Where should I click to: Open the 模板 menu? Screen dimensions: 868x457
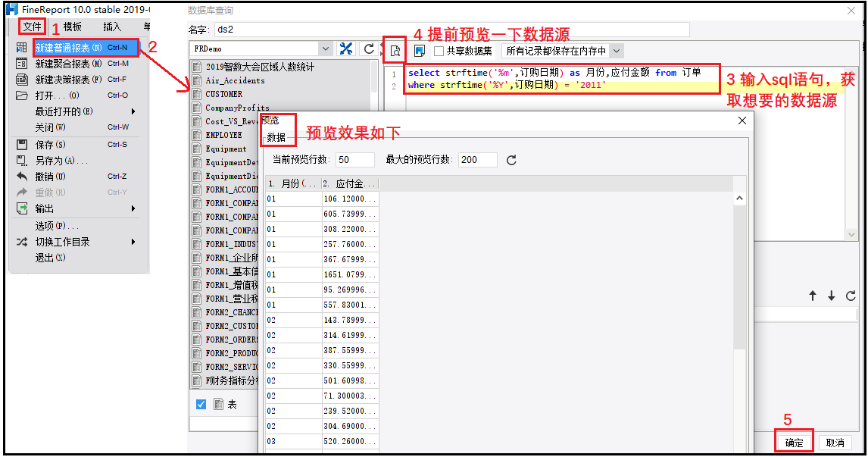73,27
